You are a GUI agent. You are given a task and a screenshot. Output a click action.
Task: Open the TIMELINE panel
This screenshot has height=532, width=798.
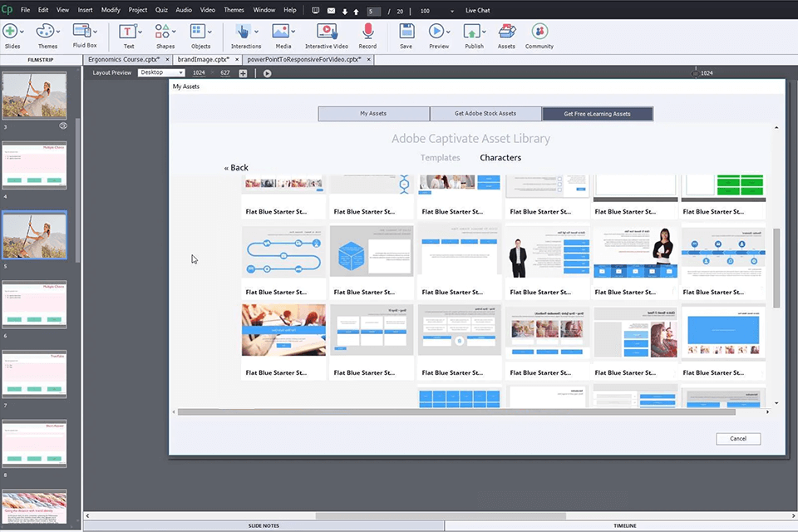pyautogui.click(x=624, y=525)
